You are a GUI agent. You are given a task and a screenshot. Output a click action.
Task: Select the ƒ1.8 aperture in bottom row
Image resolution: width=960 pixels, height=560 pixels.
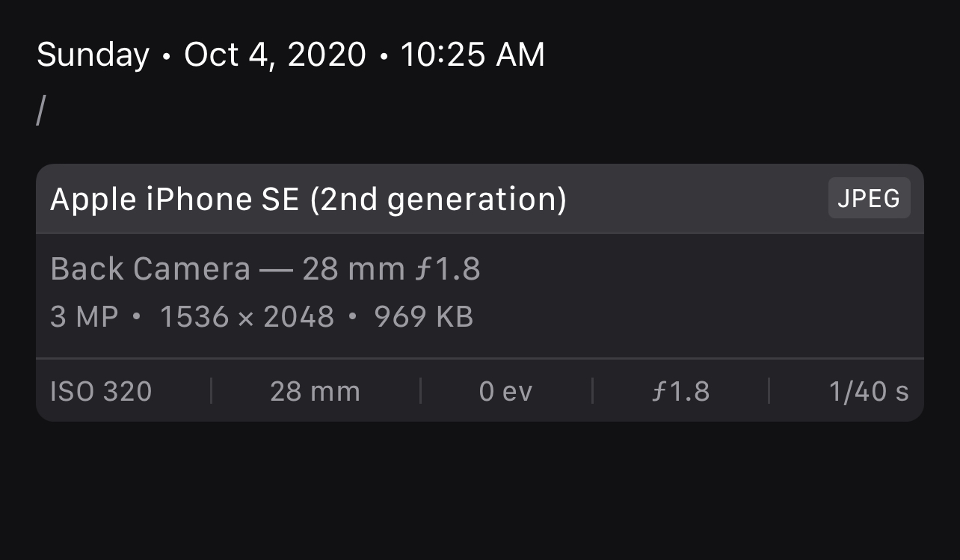click(680, 391)
